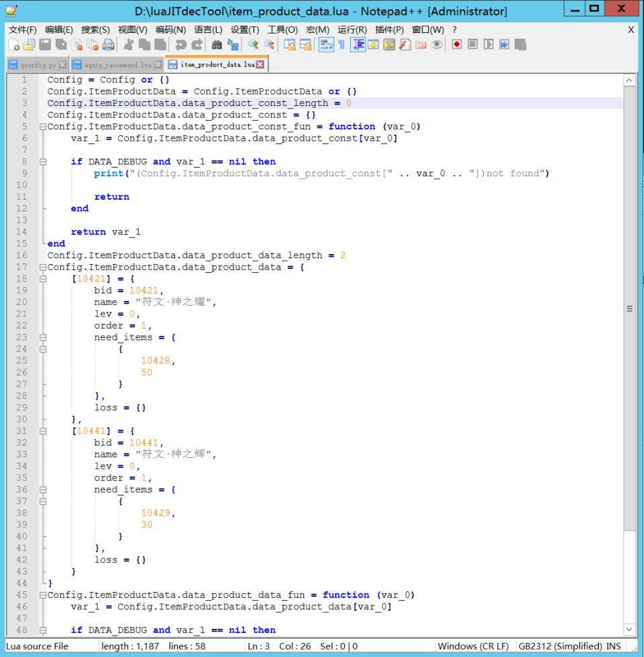The width and height of the screenshot is (644, 657).
Task: Click the vertical scrollbar thumb
Action: click(x=629, y=309)
